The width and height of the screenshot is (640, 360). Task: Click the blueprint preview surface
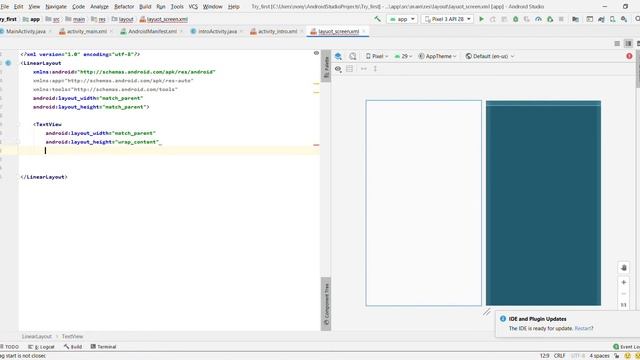(543, 203)
